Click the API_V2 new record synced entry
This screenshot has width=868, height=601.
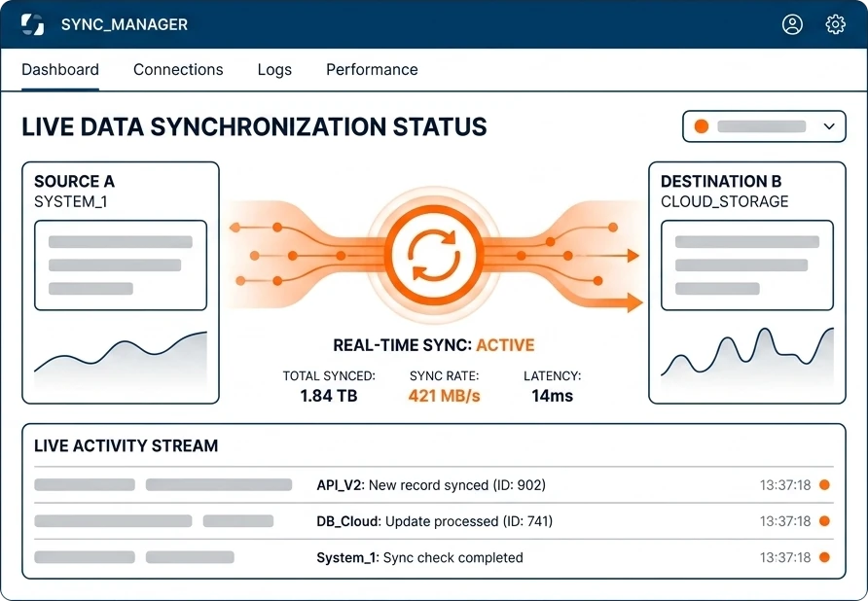click(433, 484)
